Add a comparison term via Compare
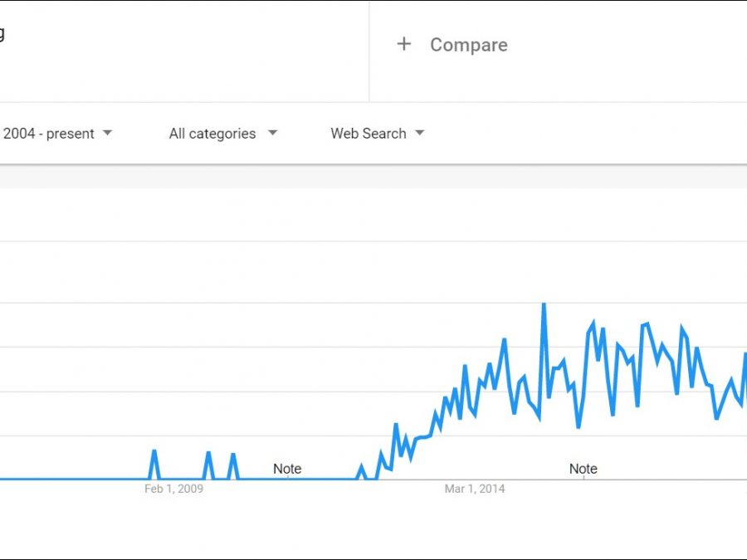 [x=468, y=45]
